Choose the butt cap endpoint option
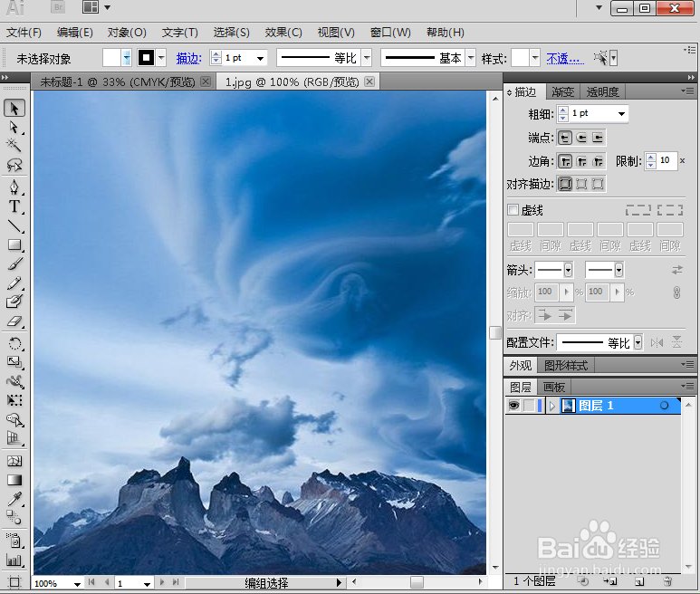The width and height of the screenshot is (700, 594). [x=565, y=138]
